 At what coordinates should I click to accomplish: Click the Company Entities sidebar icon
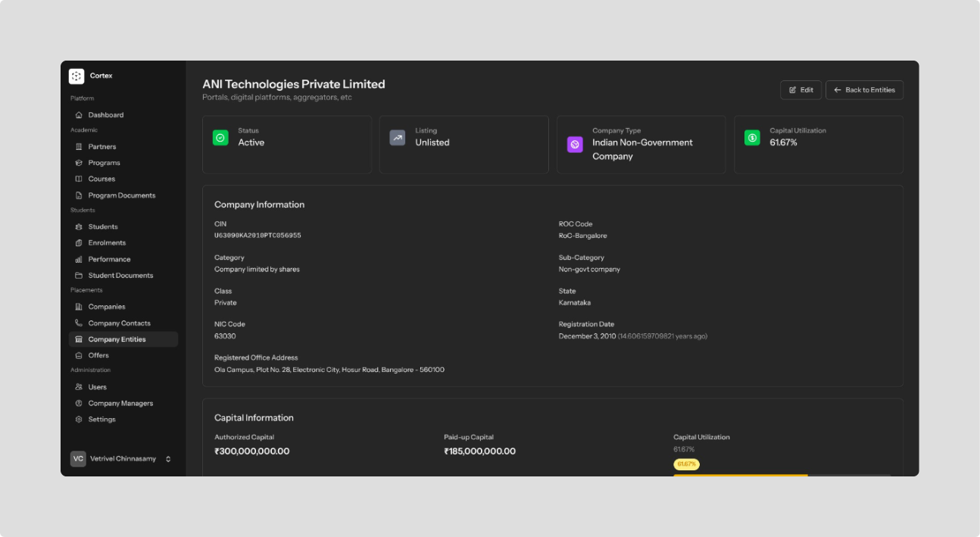(79, 339)
